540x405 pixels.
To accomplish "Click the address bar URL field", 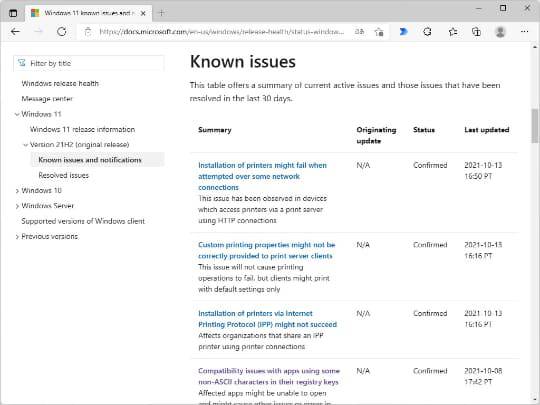I will point(222,32).
